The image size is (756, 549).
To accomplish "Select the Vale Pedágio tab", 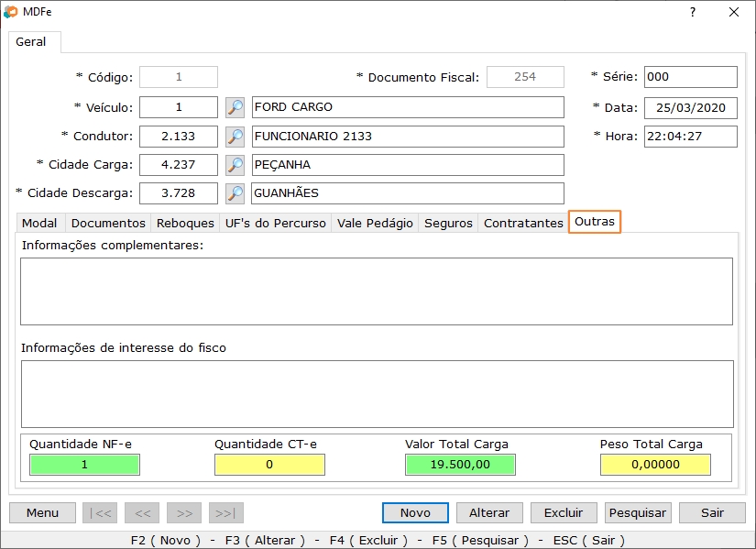I will pyautogui.click(x=375, y=223).
